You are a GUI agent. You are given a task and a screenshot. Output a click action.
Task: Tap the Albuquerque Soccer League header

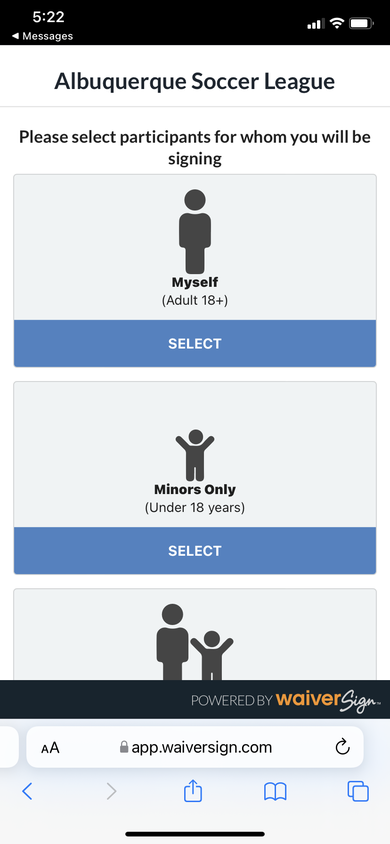195,81
